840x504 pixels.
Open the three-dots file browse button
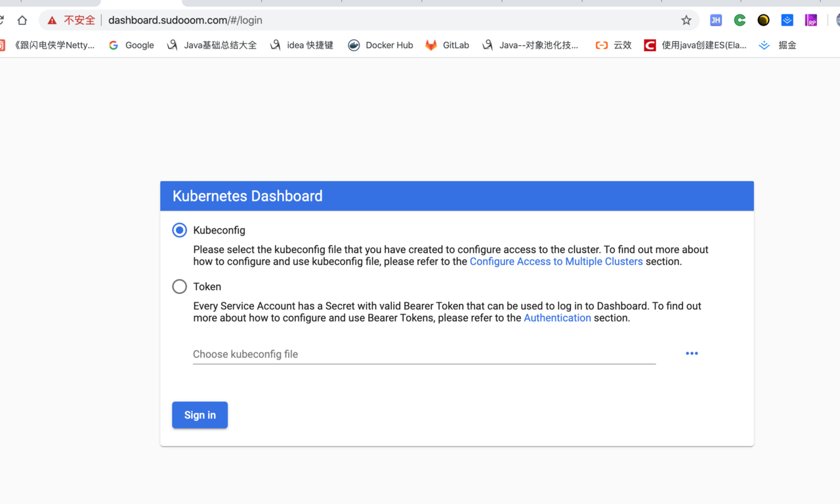point(692,353)
